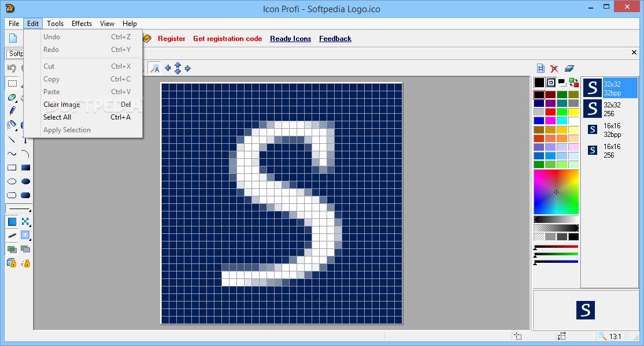Click the green channel slider
This screenshot has width=644, height=346.
(x=556, y=254)
